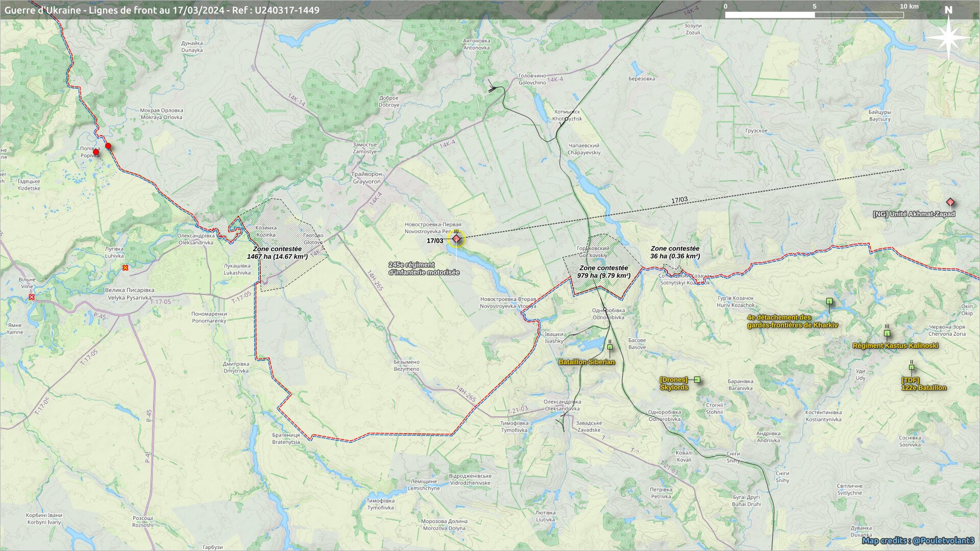
Task: Click the orange X marker near Luhivka
Action: pos(125,267)
